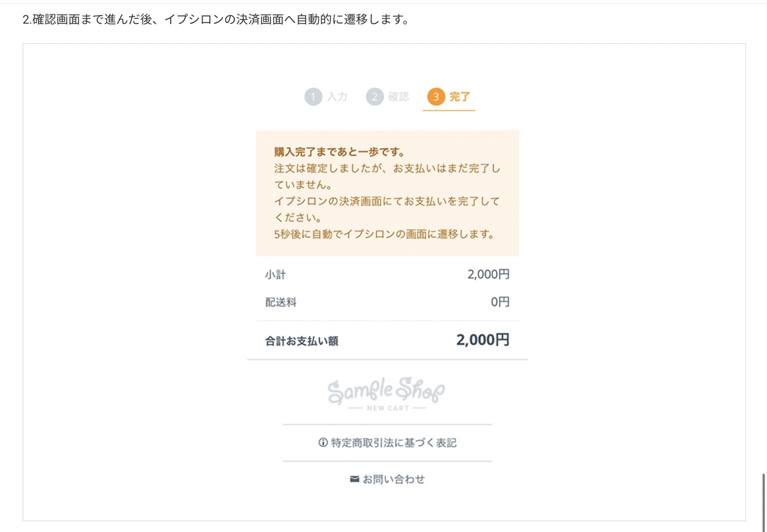The width and height of the screenshot is (767, 532).
Task: Click the NEW CART text under logo
Action: [388, 408]
